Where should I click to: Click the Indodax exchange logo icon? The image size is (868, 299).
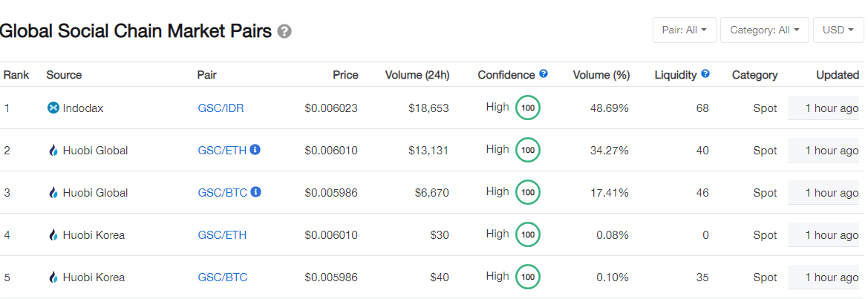(x=53, y=108)
